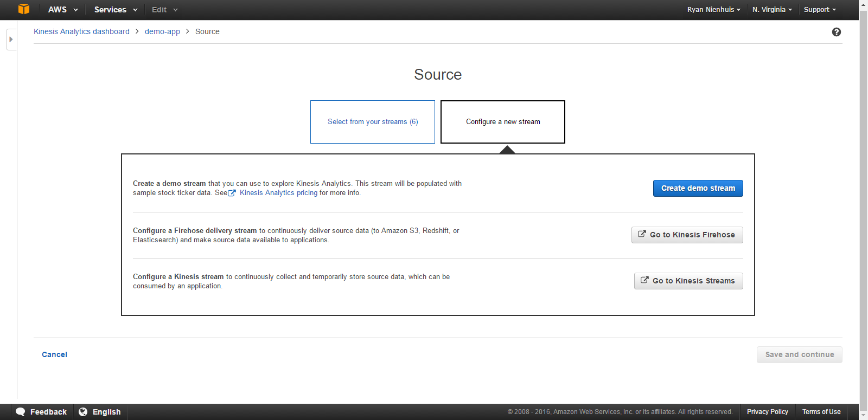Viewport: 868px width, 420px height.
Task: Go to Kinesis Analytics dashboard breadcrumb
Action: [81, 31]
